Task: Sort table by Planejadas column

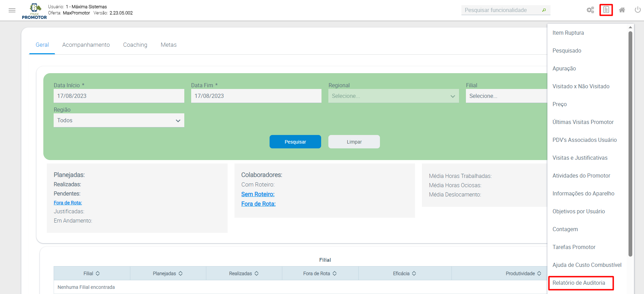Action: (168, 273)
